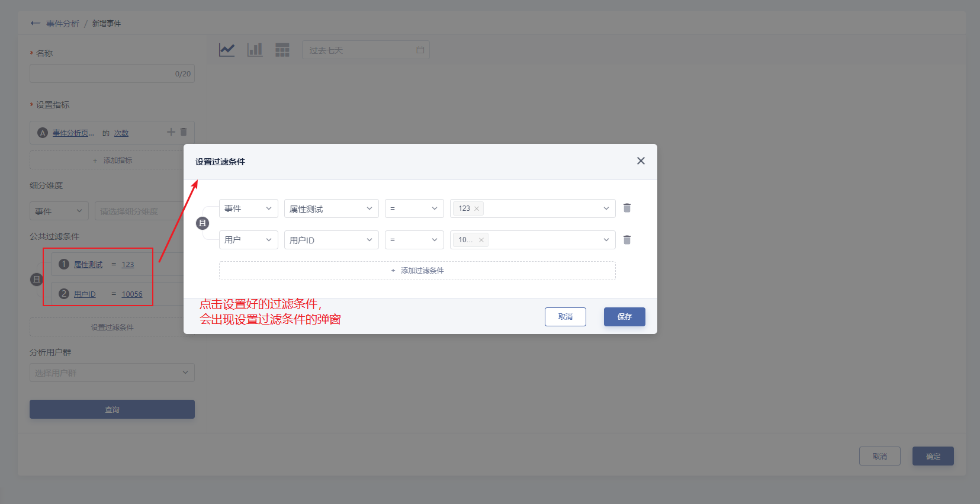Image resolution: width=980 pixels, height=504 pixels.
Task: Click the 用户ID link in public filters
Action: click(x=85, y=294)
